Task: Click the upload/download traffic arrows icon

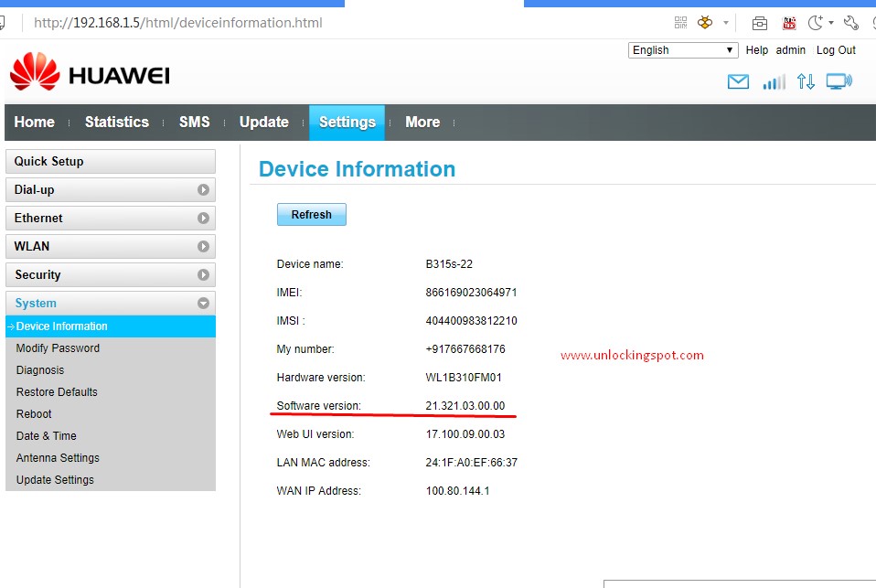Action: pos(806,81)
